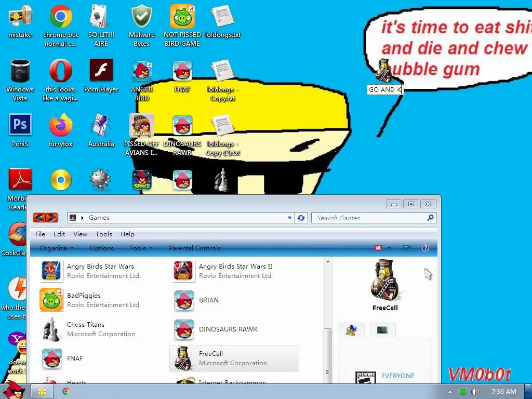
Task: Expand the Organize dropdown
Action: click(56, 248)
